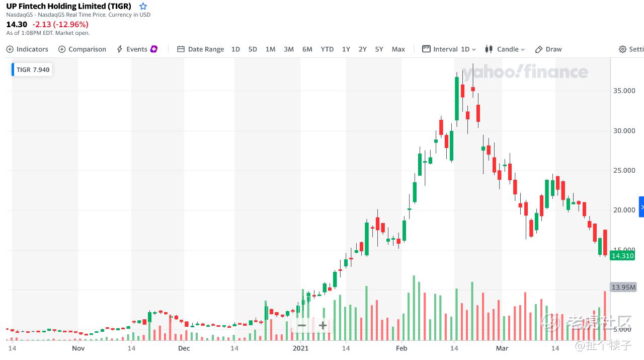The width and height of the screenshot is (644, 360).
Task: Open the Indicators menu
Action: (27, 49)
